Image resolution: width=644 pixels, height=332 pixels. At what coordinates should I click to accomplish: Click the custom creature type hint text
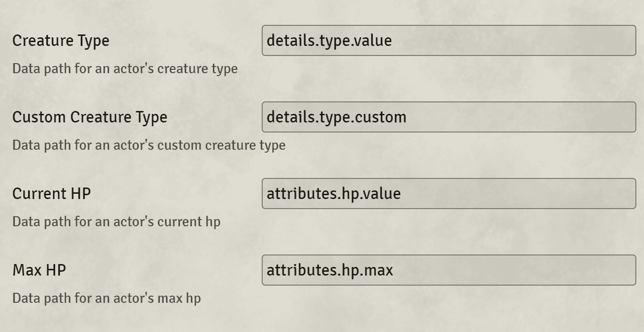pyautogui.click(x=149, y=145)
